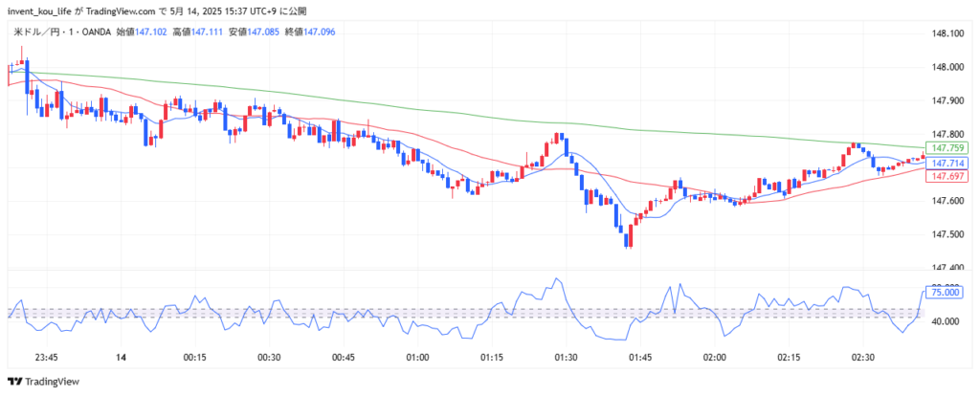
Task: Click the red 147.697 price tag
Action: point(947,176)
